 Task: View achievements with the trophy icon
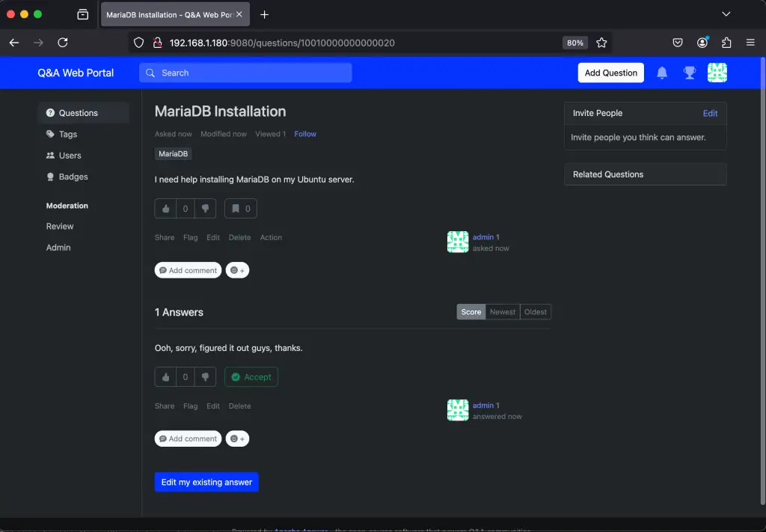pos(689,73)
